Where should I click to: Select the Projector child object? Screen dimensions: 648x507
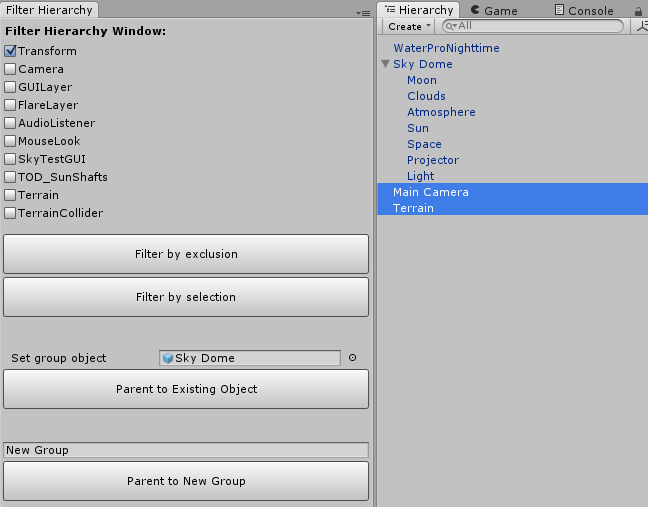point(433,160)
